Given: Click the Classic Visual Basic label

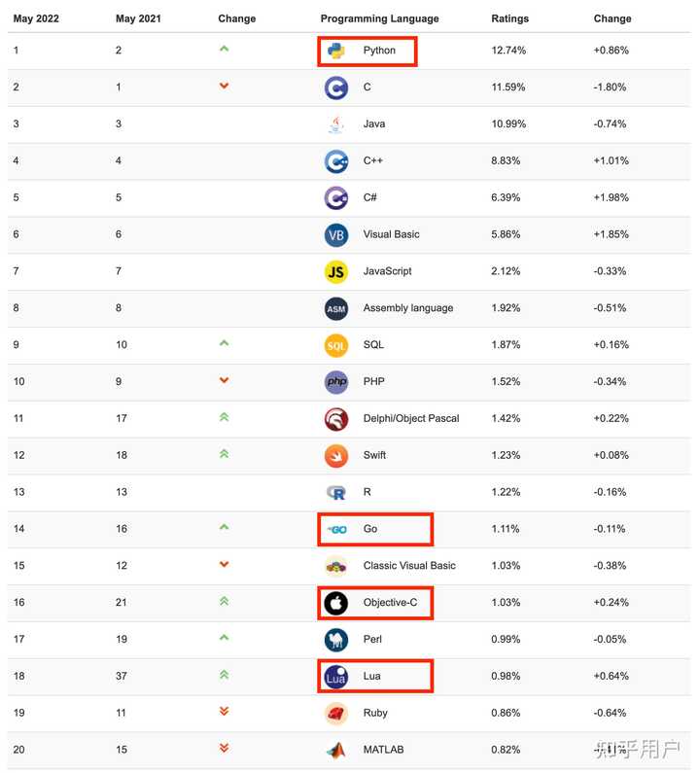Looking at the screenshot, I should tap(409, 566).
